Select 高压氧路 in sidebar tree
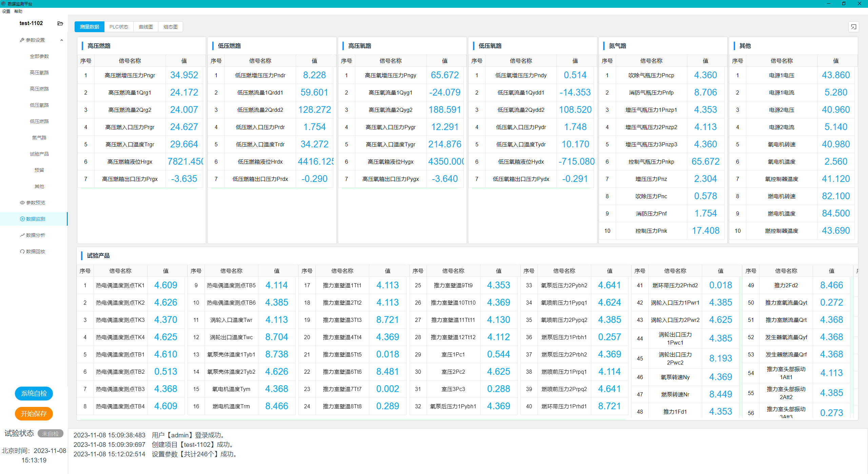Screen dimensions: 868x474 click(39, 73)
